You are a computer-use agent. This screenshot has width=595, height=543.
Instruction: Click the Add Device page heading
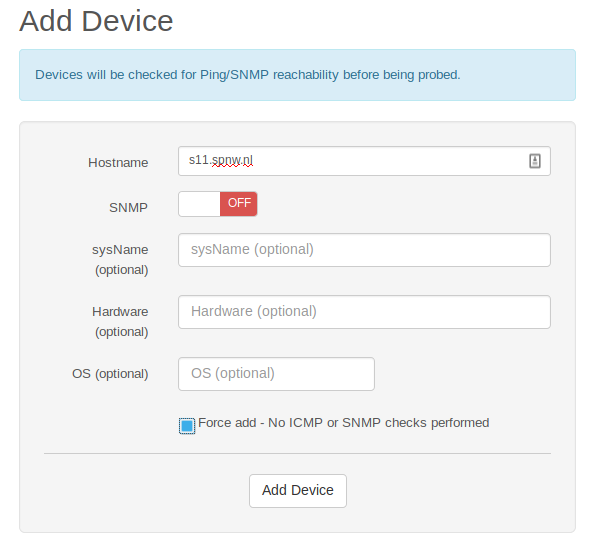point(96,21)
